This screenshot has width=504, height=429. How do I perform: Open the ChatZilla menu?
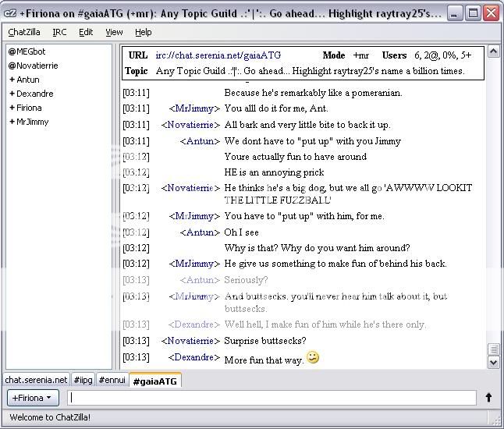pos(24,32)
